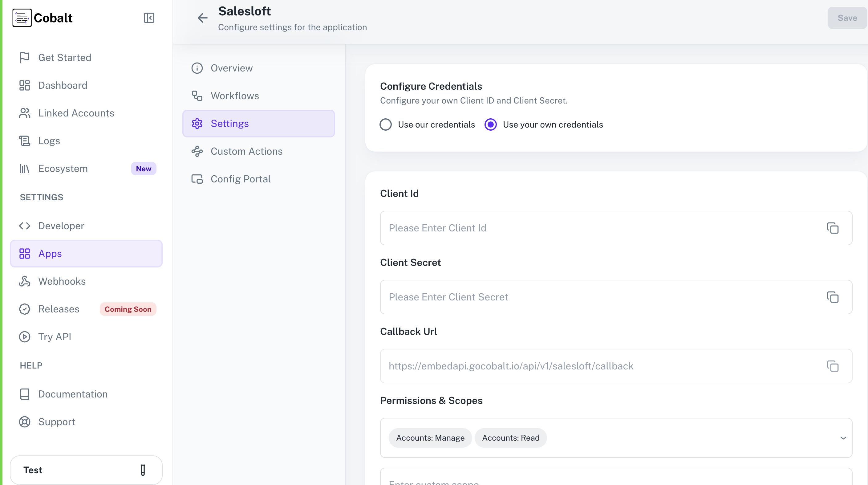Collapse the sidebar using the panel toggle icon

coord(149,18)
